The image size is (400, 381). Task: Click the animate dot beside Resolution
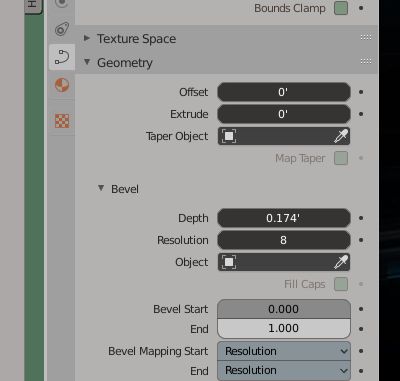coord(361,240)
